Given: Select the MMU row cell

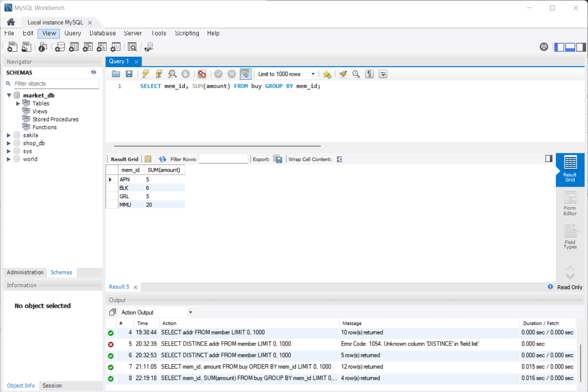Looking at the screenshot, I should 131,205.
